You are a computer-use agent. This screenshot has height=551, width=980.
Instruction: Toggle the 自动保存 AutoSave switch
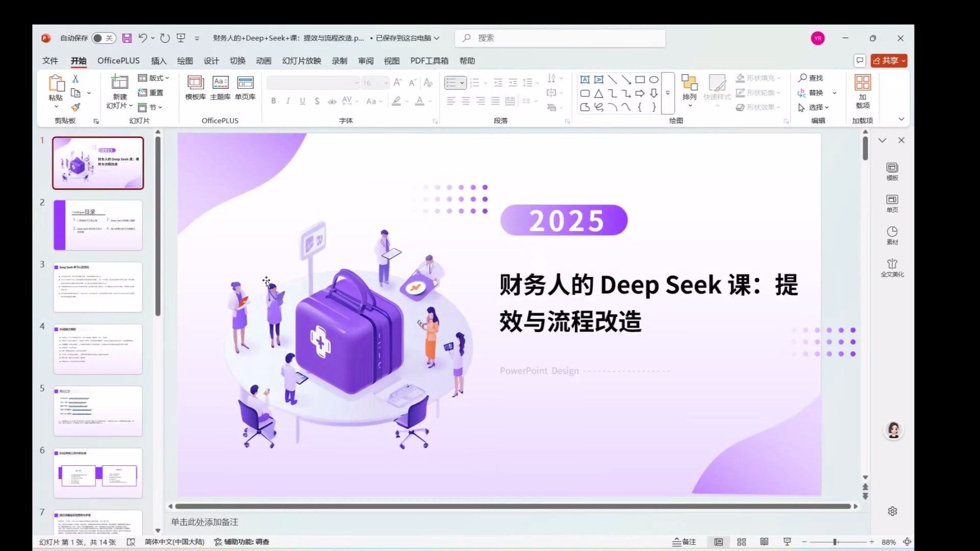coord(104,38)
